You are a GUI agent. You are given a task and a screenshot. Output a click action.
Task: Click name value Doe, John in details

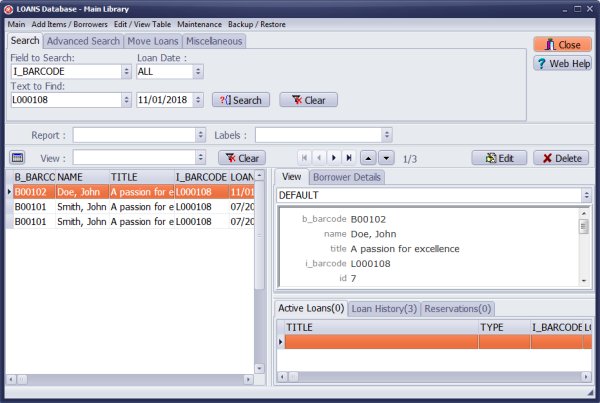(373, 234)
